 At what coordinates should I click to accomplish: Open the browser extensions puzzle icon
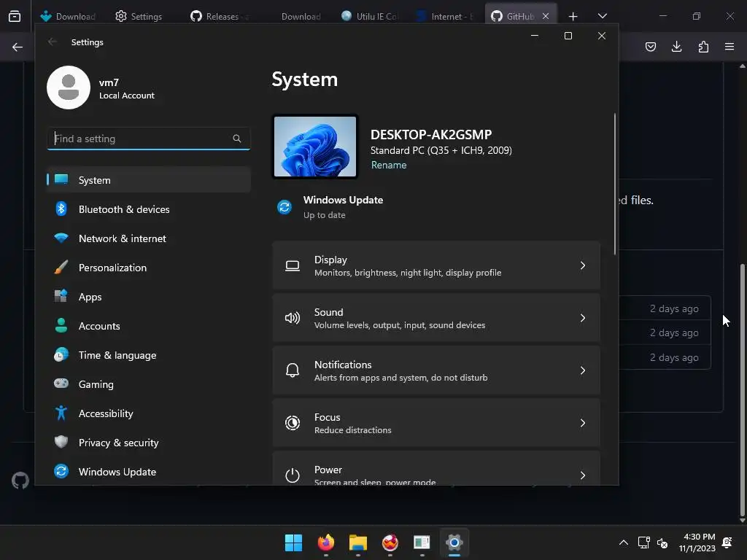[703, 47]
